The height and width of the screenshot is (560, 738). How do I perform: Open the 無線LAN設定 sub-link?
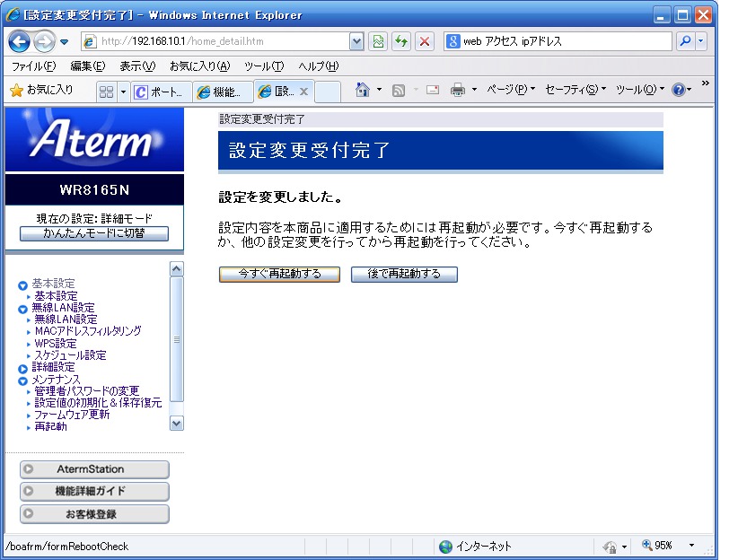click(x=66, y=319)
